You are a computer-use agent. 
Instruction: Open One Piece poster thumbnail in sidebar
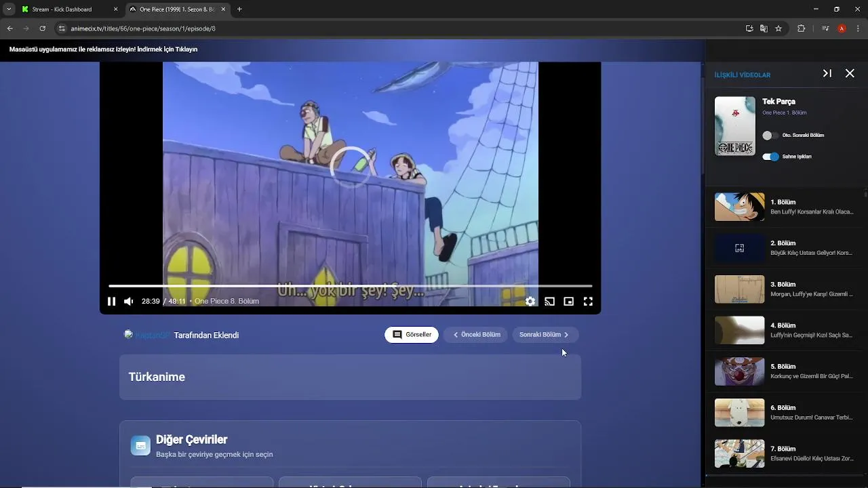tap(735, 126)
